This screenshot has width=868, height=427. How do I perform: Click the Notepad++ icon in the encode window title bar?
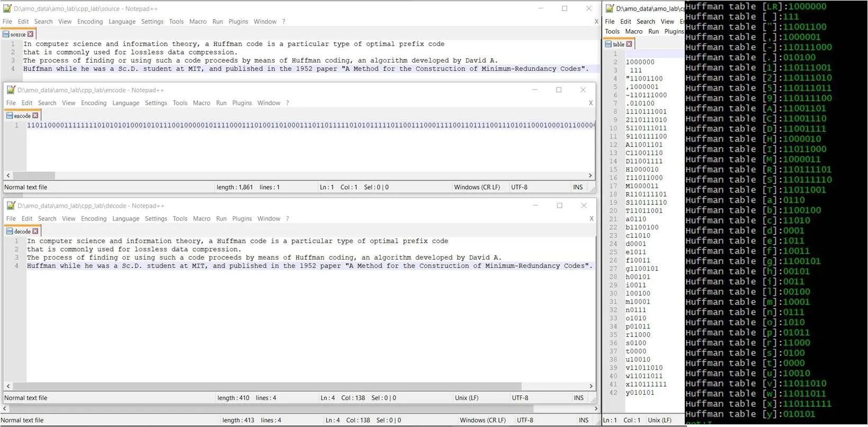tap(11, 90)
